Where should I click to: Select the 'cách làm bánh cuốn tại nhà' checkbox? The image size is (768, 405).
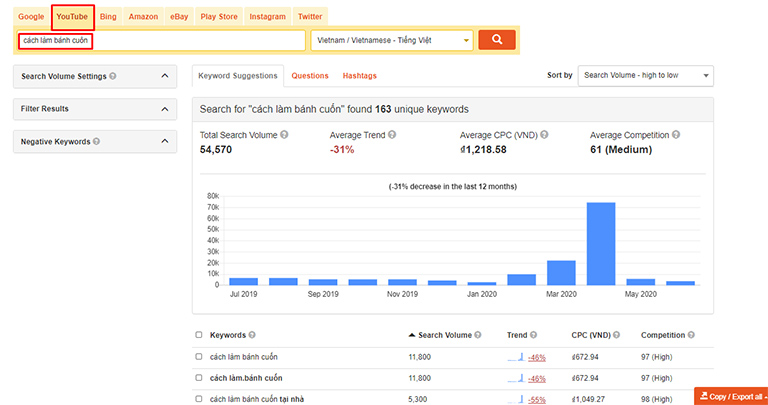(199, 399)
